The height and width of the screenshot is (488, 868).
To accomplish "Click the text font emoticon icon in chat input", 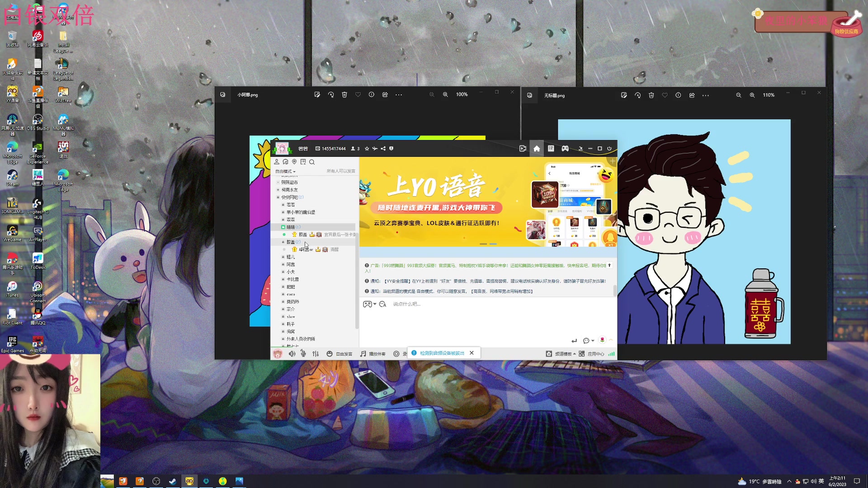I will point(383,304).
